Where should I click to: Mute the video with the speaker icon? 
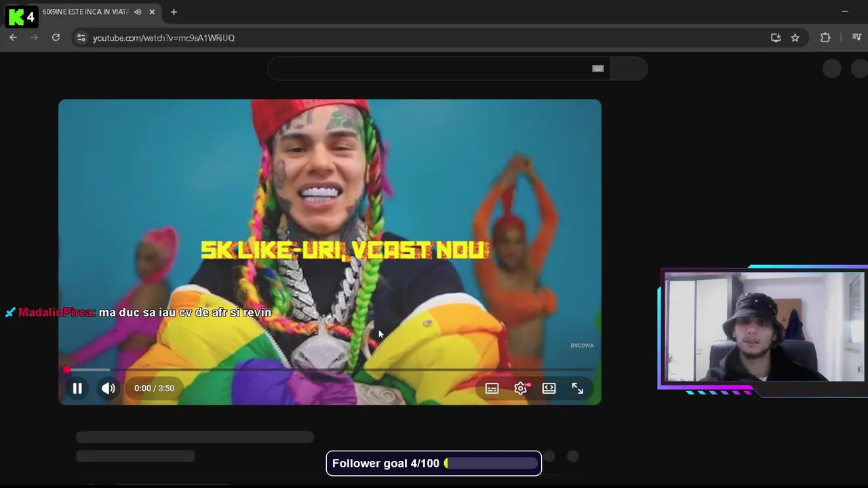click(x=108, y=388)
